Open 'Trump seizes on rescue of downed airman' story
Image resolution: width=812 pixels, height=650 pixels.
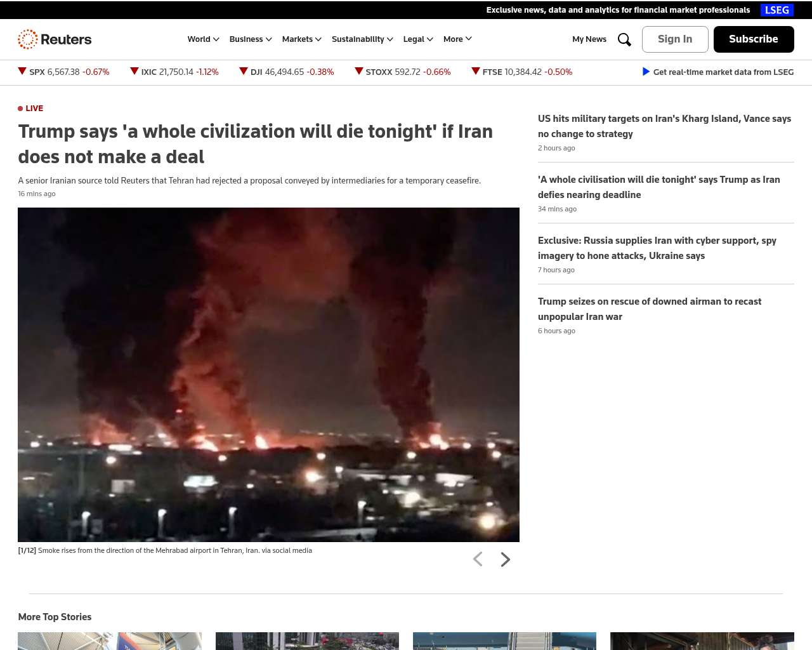pos(650,309)
